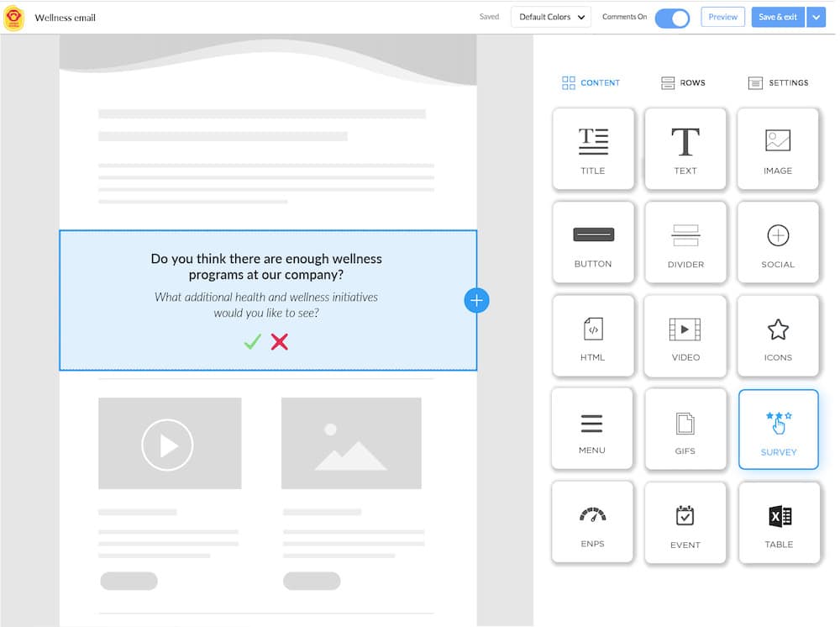Select the additional initiatives follow-up text
This screenshot has width=840, height=627.
point(266,305)
